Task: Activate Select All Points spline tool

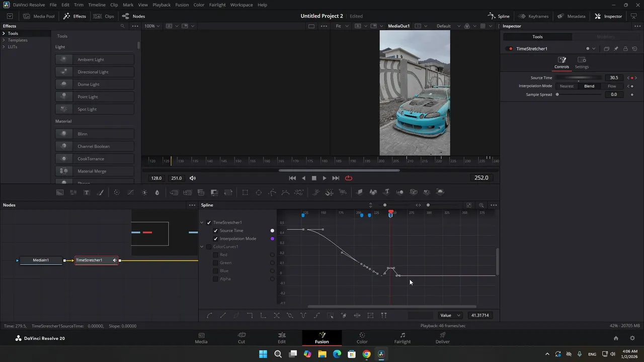Action: pyautogui.click(x=330, y=315)
